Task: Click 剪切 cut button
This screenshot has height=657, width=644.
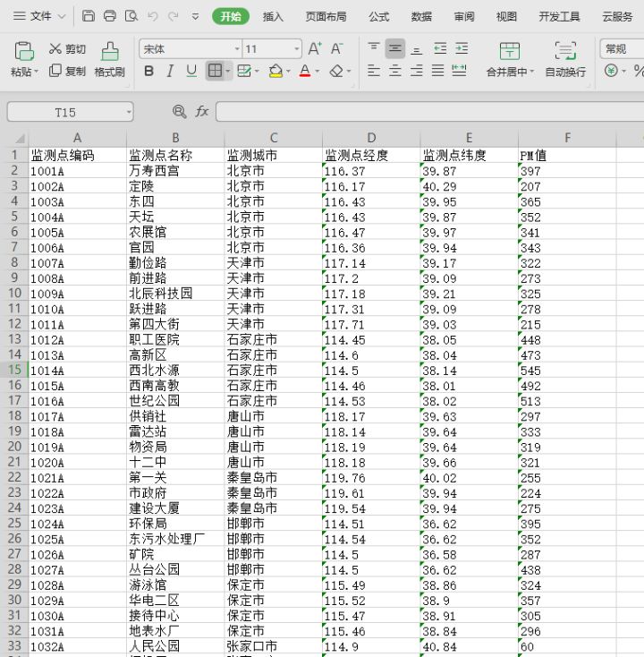Action: tap(67, 49)
